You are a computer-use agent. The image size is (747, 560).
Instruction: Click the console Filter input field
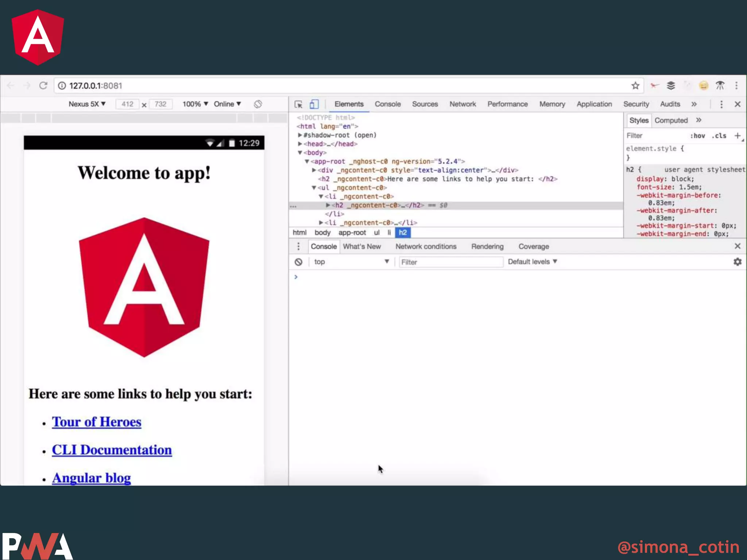450,262
